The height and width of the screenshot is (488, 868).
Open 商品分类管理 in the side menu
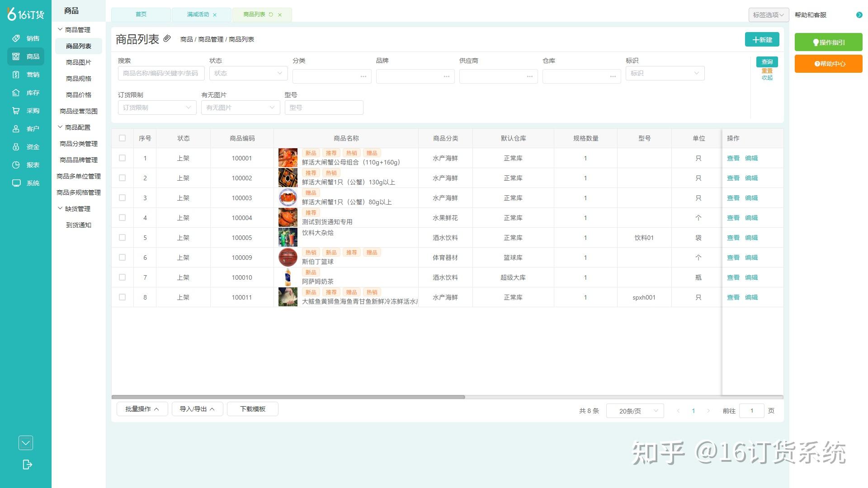point(79,144)
